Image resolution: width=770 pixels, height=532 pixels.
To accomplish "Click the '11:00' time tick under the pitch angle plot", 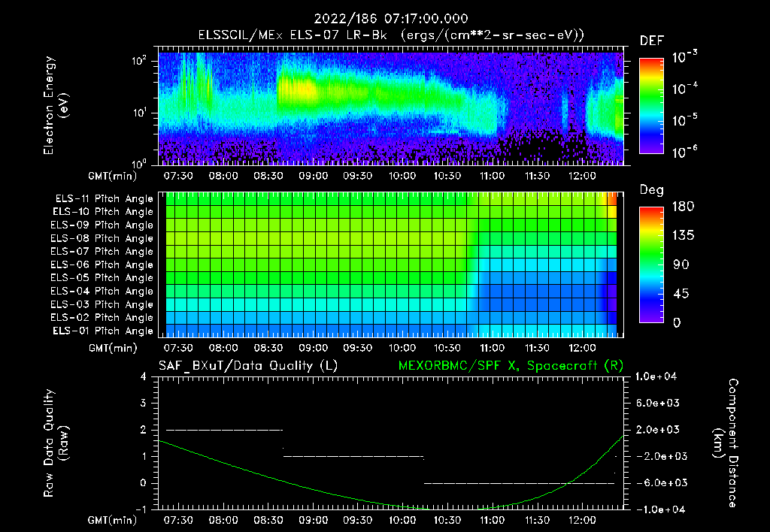I will (492, 348).
